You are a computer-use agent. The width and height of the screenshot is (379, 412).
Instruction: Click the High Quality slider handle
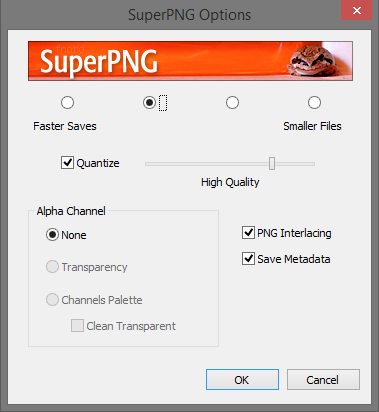coord(272,164)
